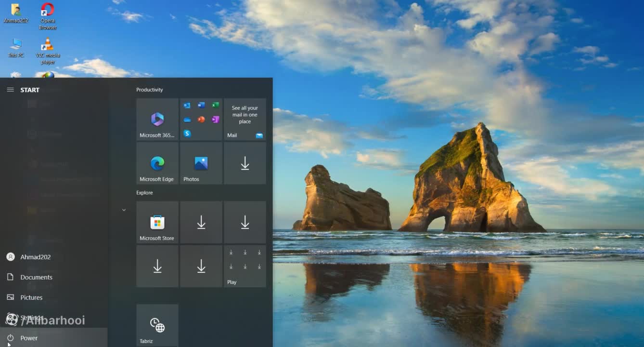The width and height of the screenshot is (644, 347).
Task: Expand the chevron in the apps list
Action: click(124, 210)
